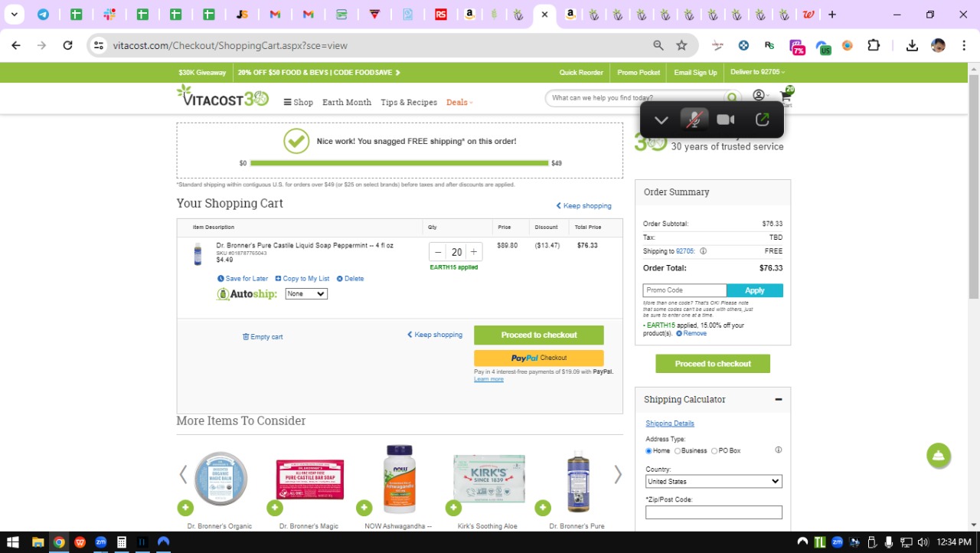The height and width of the screenshot is (553, 980).
Task: Open the Windows Start menu
Action: 12,542
